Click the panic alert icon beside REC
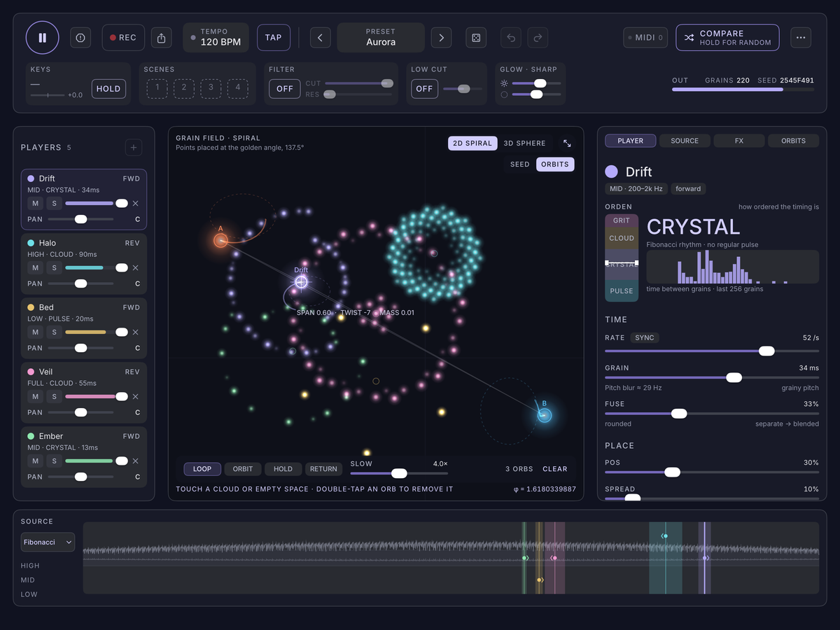 (x=80, y=38)
